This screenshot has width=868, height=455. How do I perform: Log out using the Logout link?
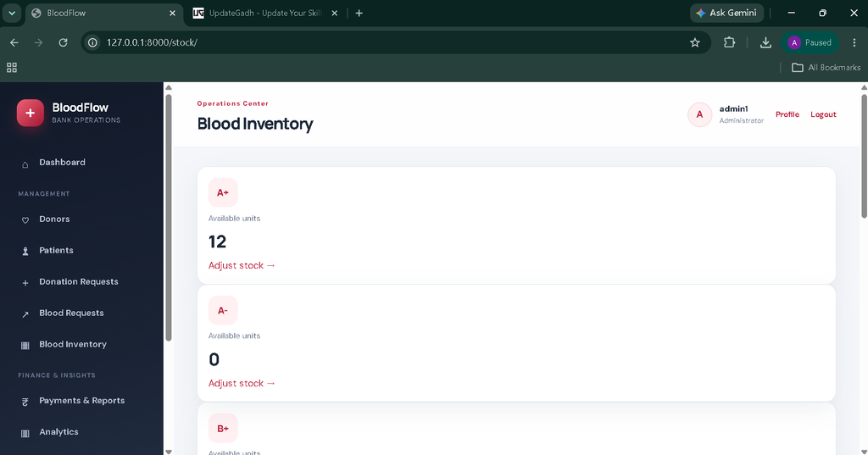coord(823,114)
